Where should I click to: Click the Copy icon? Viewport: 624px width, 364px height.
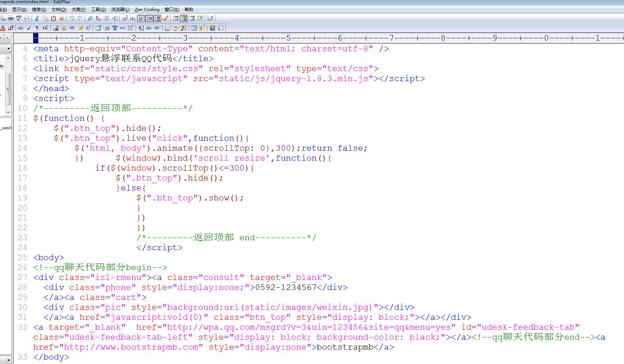pyautogui.click(x=45, y=18)
